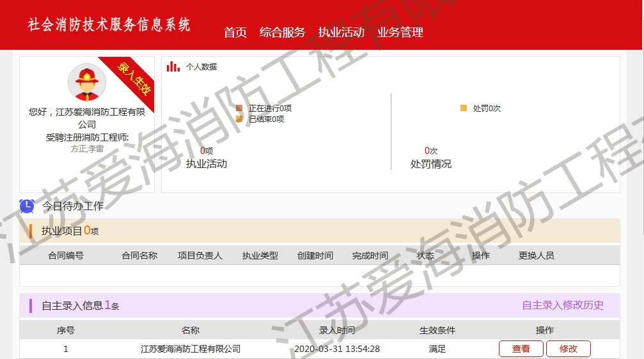Click the 执业活动 statistic label
The width and height of the screenshot is (644, 359).
pyautogui.click(x=207, y=164)
